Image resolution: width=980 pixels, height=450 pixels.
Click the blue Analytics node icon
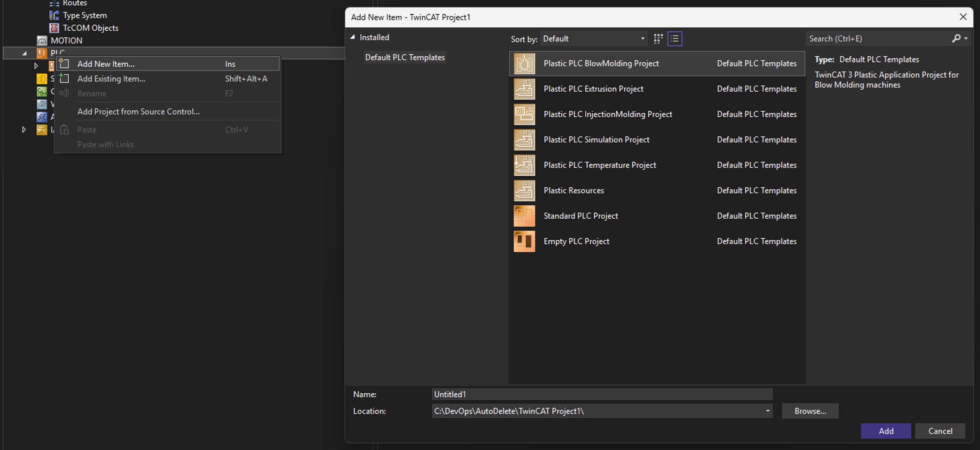tap(42, 117)
